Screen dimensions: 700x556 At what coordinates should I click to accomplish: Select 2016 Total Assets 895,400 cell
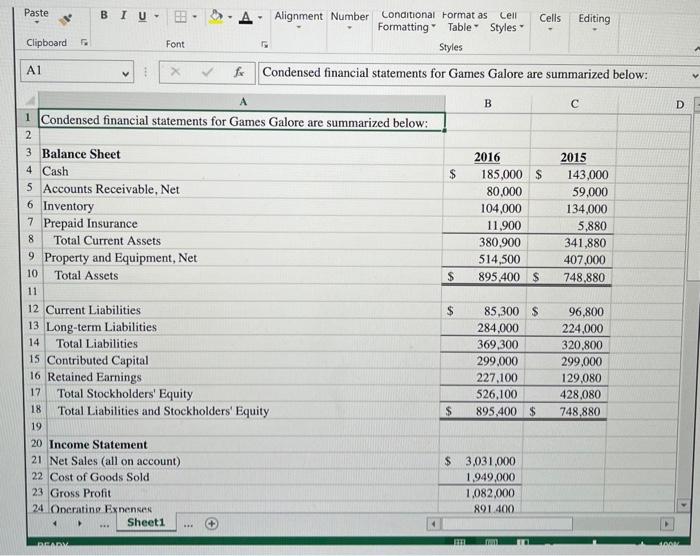(485, 277)
